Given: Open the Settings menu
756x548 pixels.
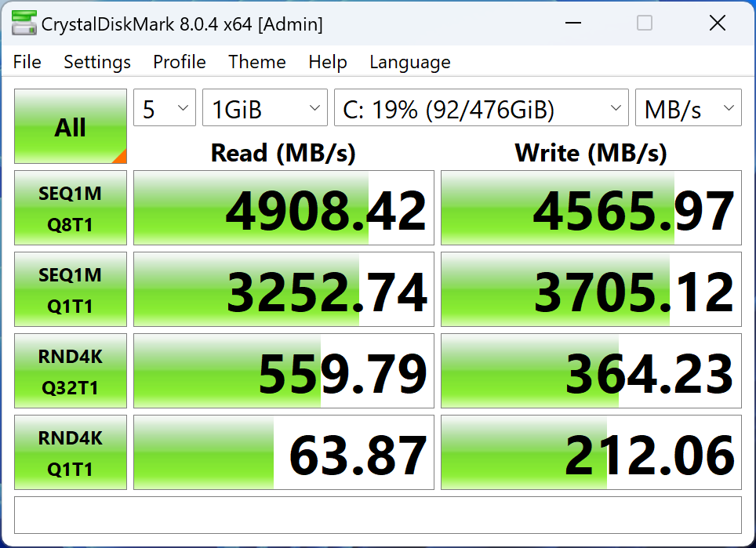Looking at the screenshot, I should pyautogui.click(x=97, y=62).
